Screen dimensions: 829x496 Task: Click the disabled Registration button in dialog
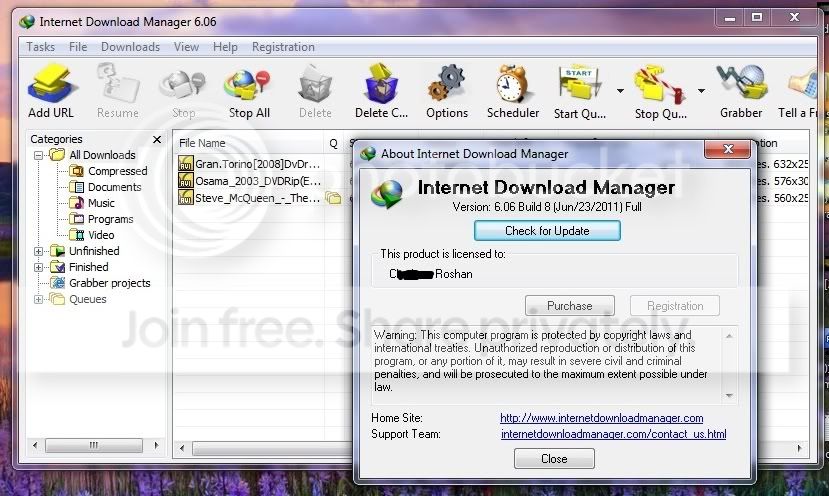(675, 306)
